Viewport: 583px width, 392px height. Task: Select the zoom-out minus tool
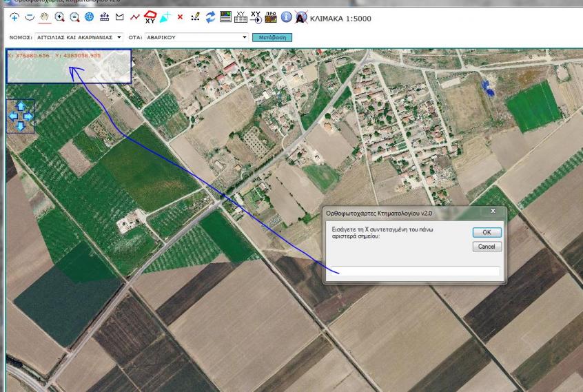pos(30,17)
